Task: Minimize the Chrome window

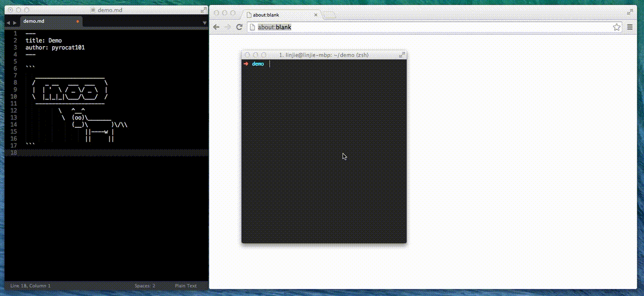Action: [224, 13]
